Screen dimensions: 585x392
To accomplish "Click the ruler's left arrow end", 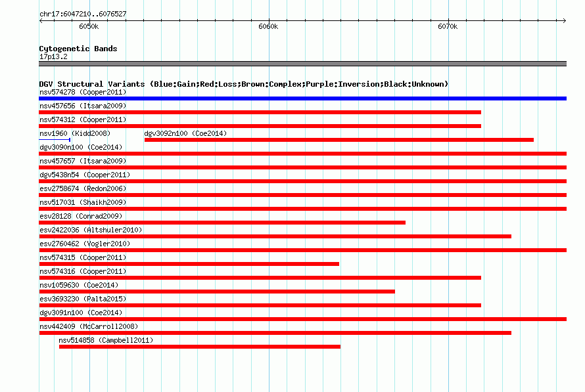I will point(41,20).
